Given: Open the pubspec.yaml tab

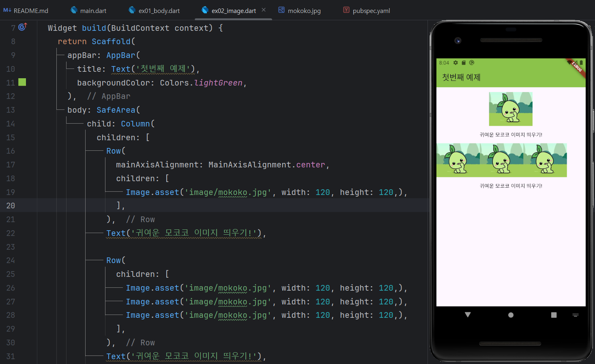Looking at the screenshot, I should point(367,11).
